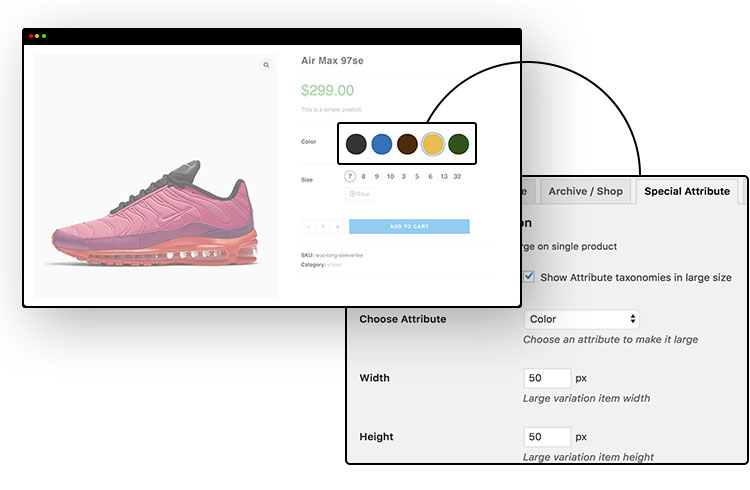Viewport: 750px width, 490px height.
Task: Click the Add to Cart button
Action: [x=409, y=227]
